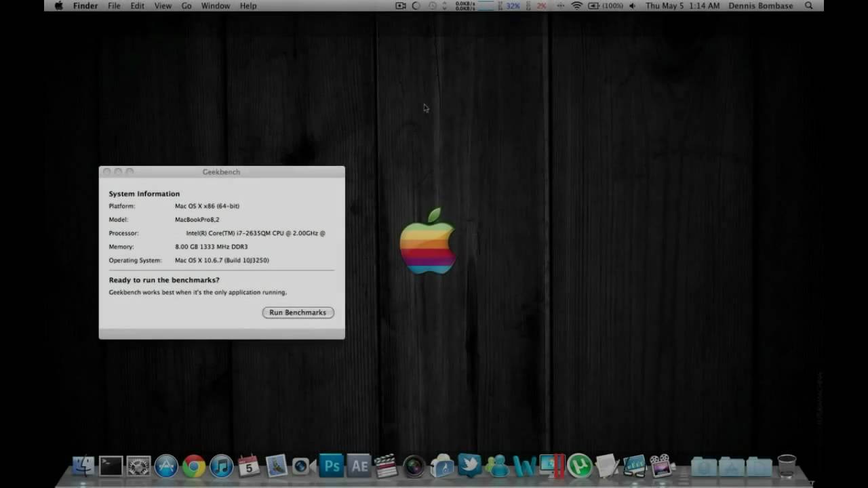Image resolution: width=868 pixels, height=488 pixels.
Task: Open the iCal calendar dock icon
Action: pyautogui.click(x=249, y=466)
